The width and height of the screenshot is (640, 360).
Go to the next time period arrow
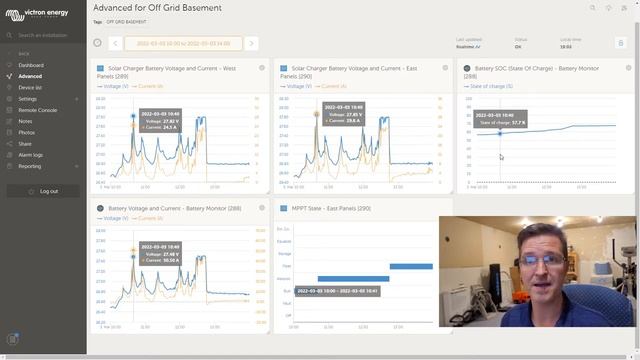(x=251, y=43)
